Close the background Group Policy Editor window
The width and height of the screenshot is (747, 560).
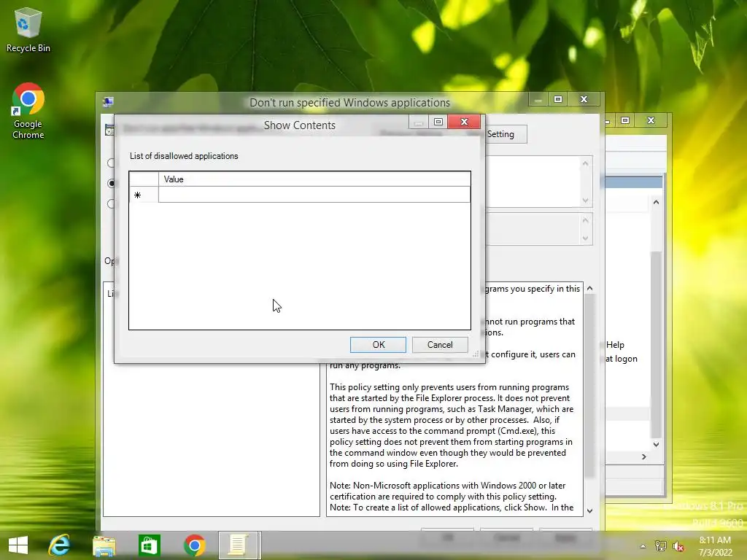pos(651,120)
